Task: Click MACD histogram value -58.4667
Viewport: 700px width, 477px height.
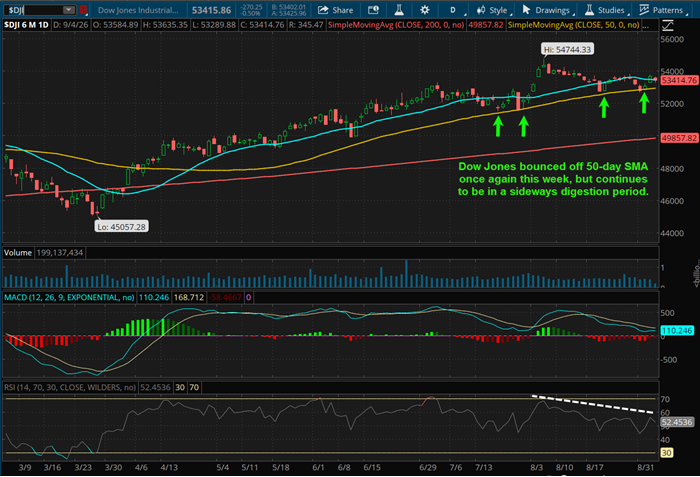Action: point(225,297)
